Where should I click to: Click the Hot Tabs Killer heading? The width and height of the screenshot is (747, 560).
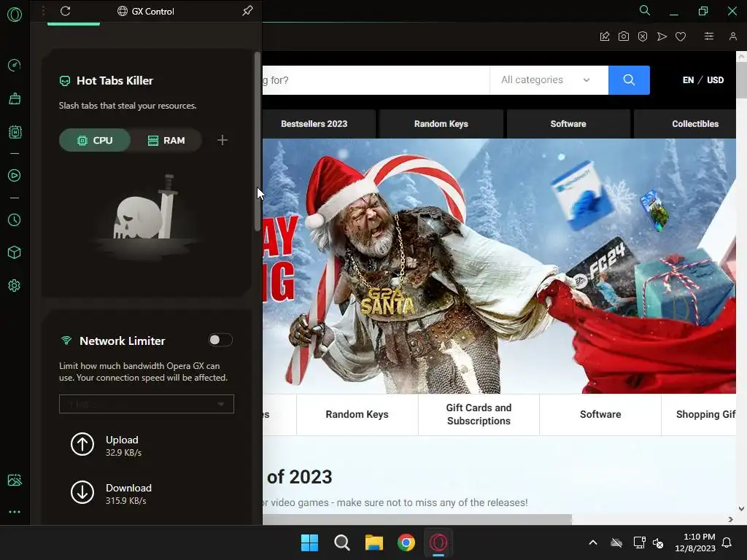tap(115, 80)
